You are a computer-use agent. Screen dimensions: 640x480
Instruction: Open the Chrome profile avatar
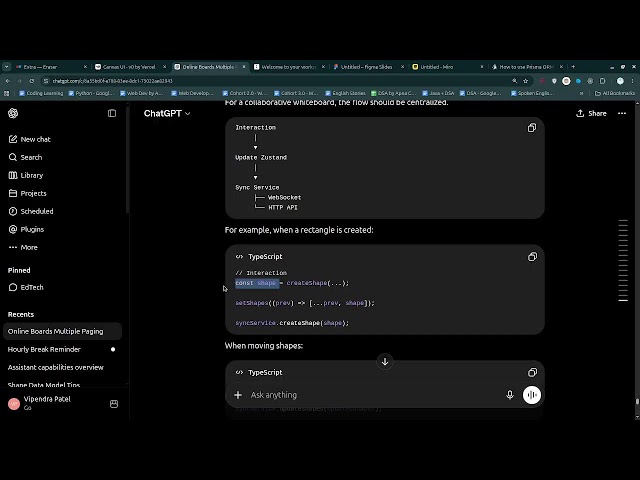pos(620,81)
